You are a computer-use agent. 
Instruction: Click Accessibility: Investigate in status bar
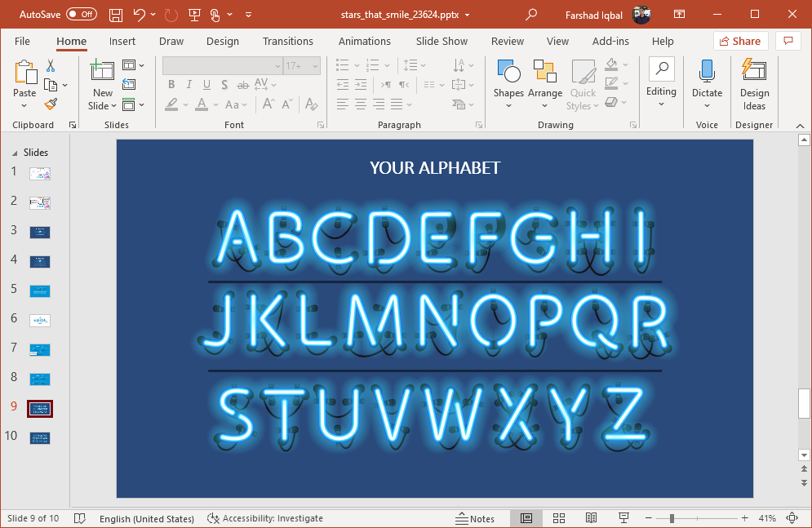click(x=265, y=518)
